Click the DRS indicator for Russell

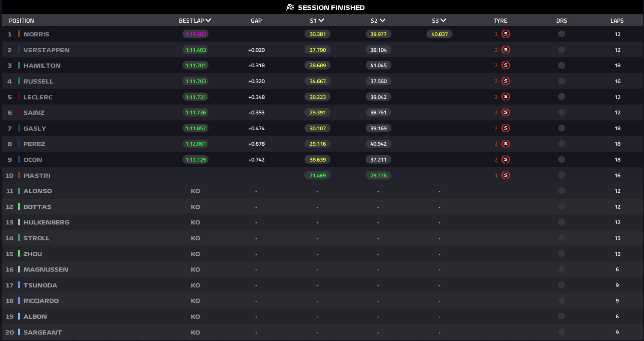click(x=561, y=81)
